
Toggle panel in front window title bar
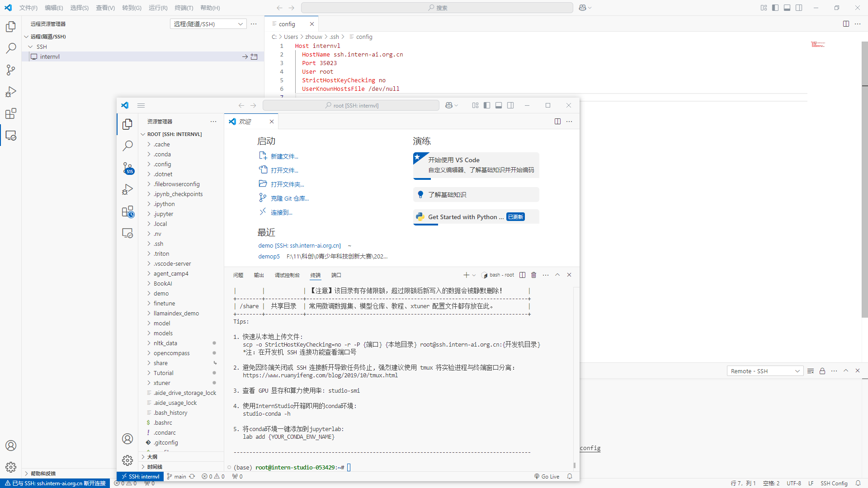coord(499,105)
